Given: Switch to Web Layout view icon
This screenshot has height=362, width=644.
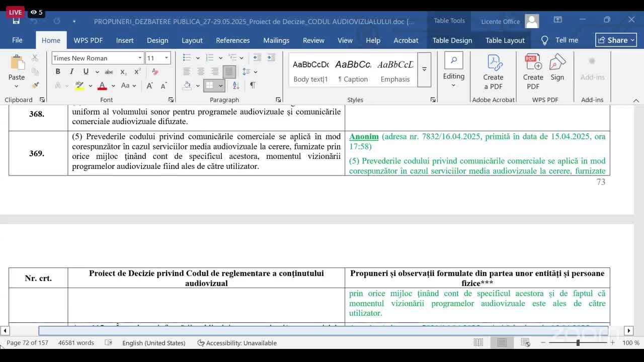Looking at the screenshot, I should click(526, 343).
